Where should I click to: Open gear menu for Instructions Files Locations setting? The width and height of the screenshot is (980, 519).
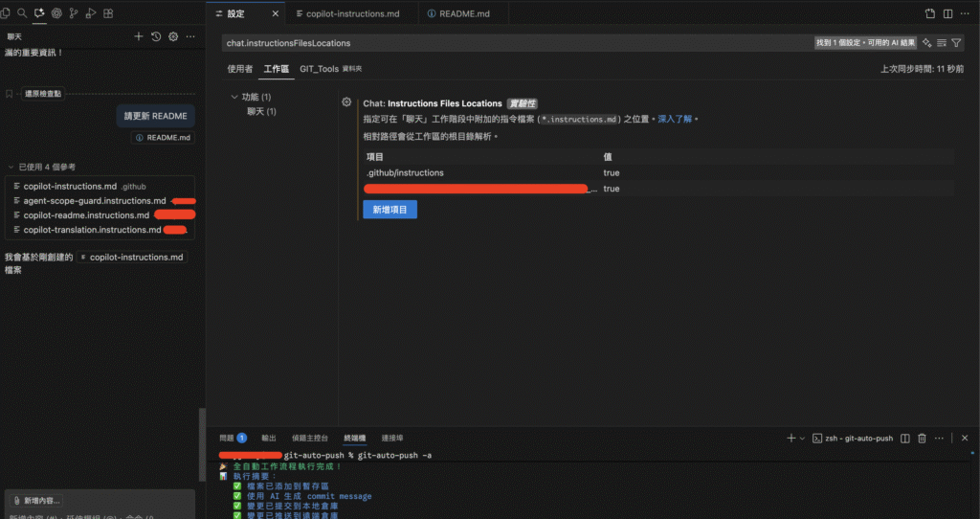tap(346, 102)
